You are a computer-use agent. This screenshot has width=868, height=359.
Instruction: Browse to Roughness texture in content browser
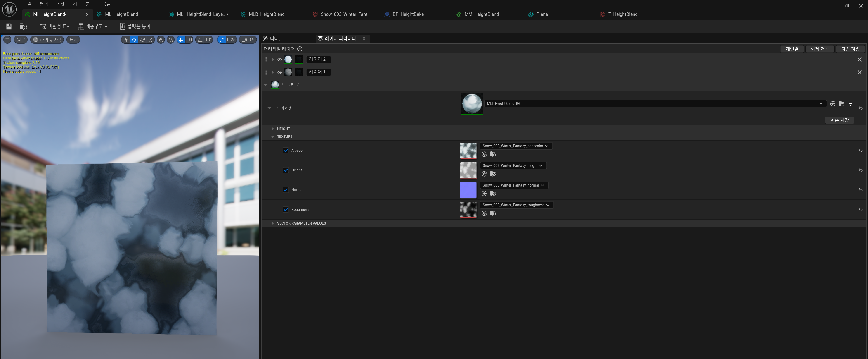493,213
